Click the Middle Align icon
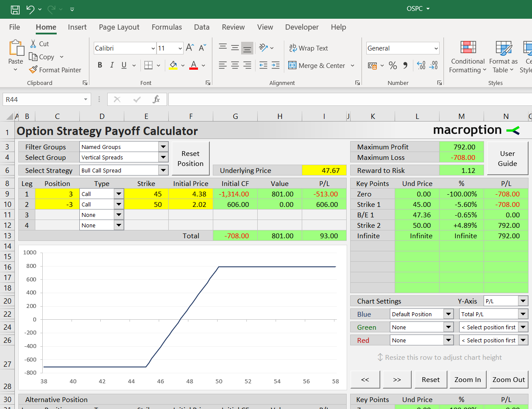Image resolution: width=532 pixels, height=409 pixels. 235,48
